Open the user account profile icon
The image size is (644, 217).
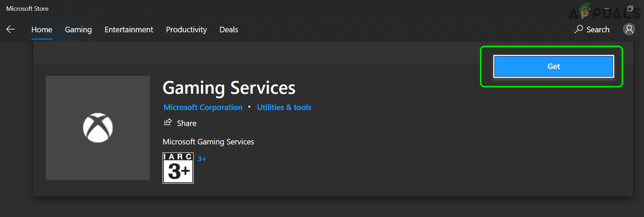click(629, 30)
